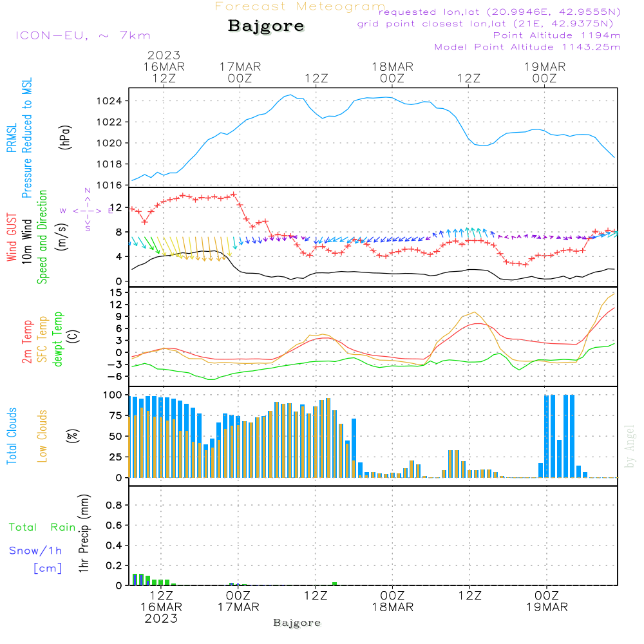Viewport: 644px width, 644px height.
Task: Click the '(C)' temperature unit label
Action: pos(73,337)
